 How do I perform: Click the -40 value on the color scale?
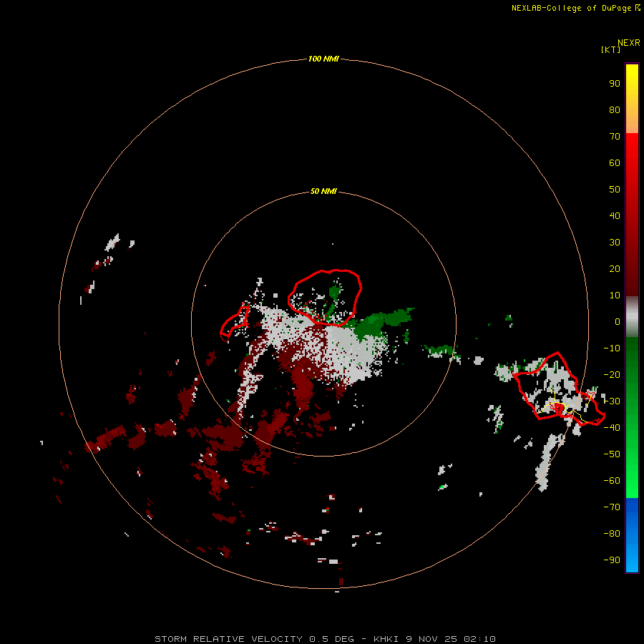pyautogui.click(x=612, y=428)
